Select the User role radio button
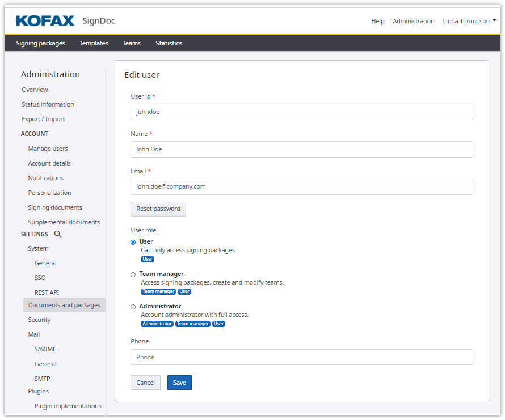 pos(133,242)
